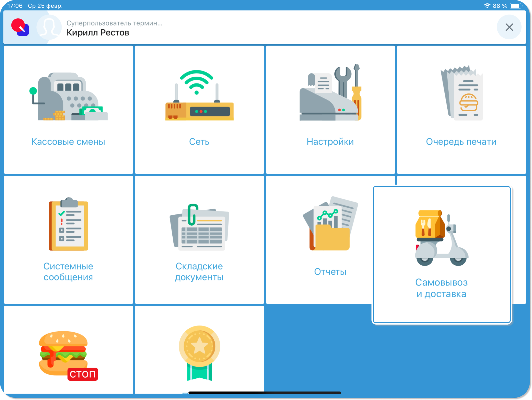Open the cash register icon for Кассовые смены
Screen dimensions: 532x400
(68, 97)
